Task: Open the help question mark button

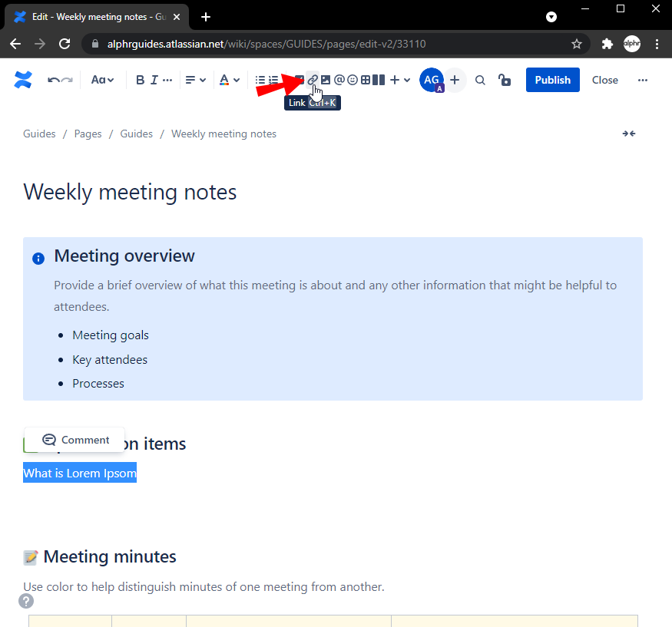Action: coord(26,601)
